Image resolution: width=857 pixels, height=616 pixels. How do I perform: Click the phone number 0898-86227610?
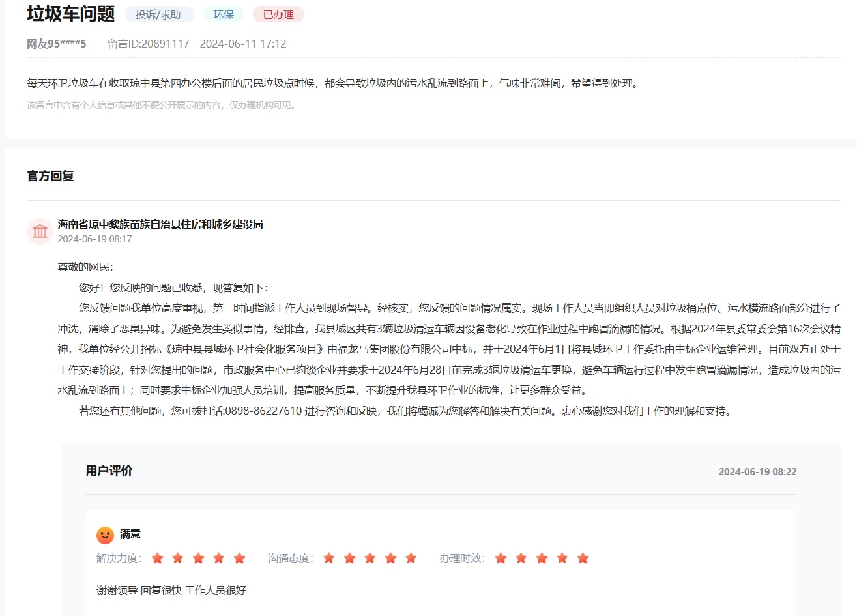[x=263, y=411]
